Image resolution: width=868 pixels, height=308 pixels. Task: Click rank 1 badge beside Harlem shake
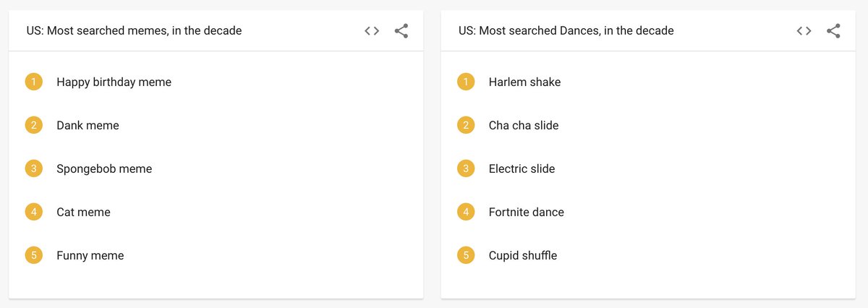466,82
